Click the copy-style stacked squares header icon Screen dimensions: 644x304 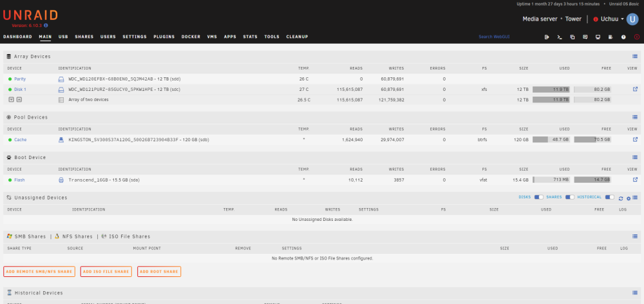572,37
